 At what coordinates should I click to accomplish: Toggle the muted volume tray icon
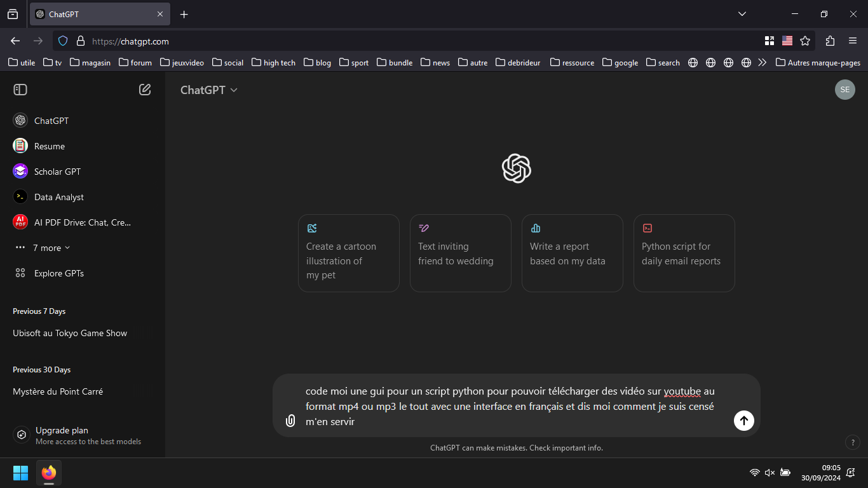point(770,473)
